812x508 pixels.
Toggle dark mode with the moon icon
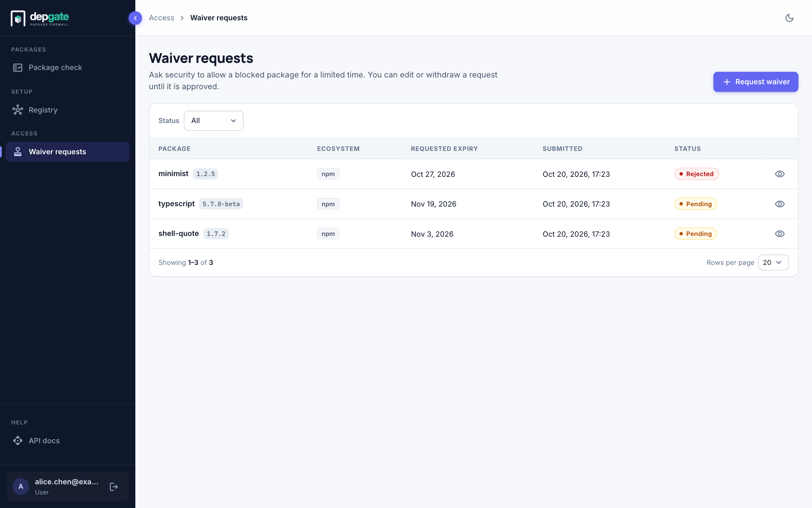(x=789, y=18)
